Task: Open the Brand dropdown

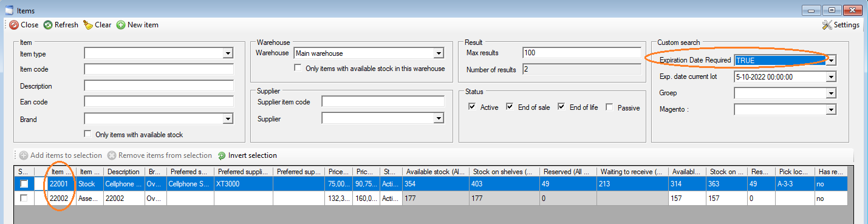Action: [x=228, y=119]
